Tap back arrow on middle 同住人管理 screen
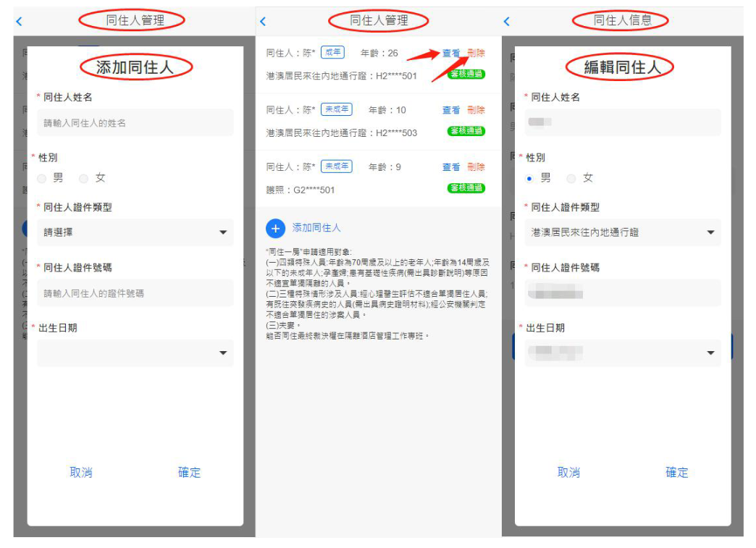The height and width of the screenshot is (548, 756). [x=263, y=21]
